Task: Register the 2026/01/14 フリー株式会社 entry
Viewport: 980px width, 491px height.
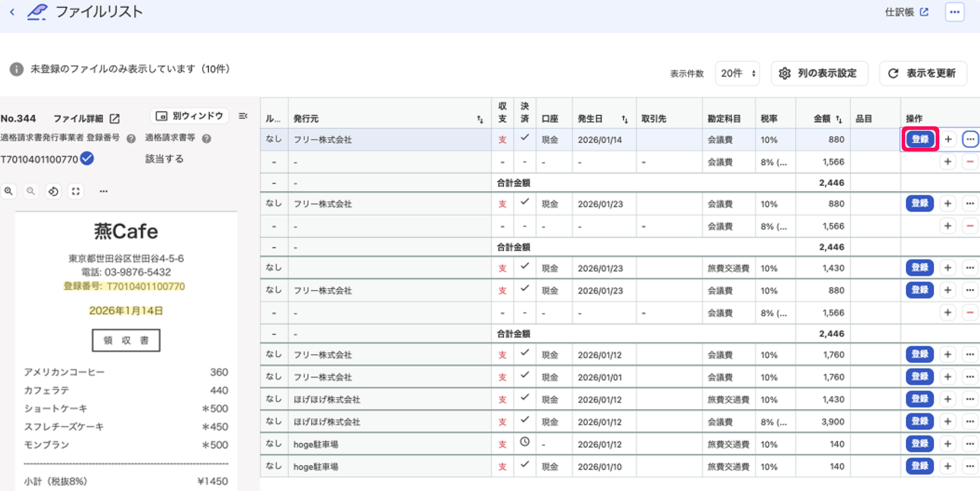Action: [x=920, y=139]
